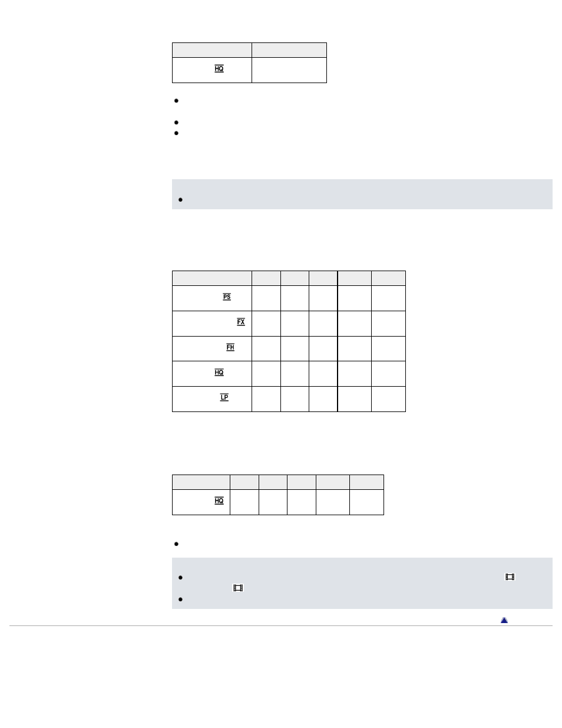Click the last empty cell in the LP row
Viewport: 562px width, 728px height.
[x=388, y=399]
